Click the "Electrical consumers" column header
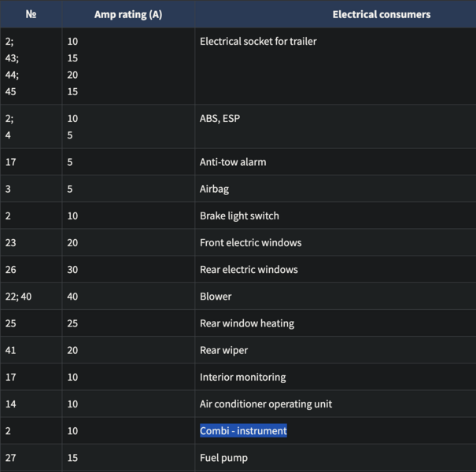The height and width of the screenshot is (472, 476). [382, 14]
